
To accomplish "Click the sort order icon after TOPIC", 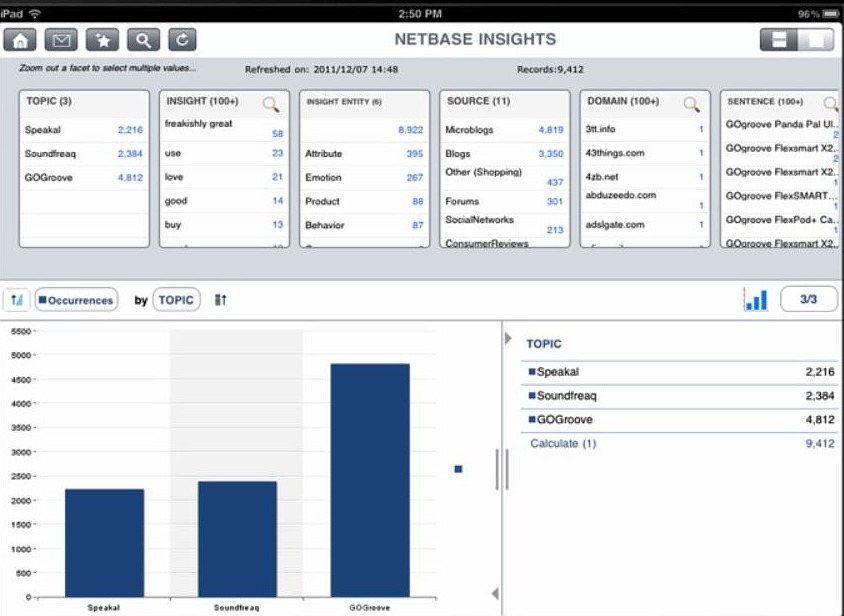I will pos(221,300).
